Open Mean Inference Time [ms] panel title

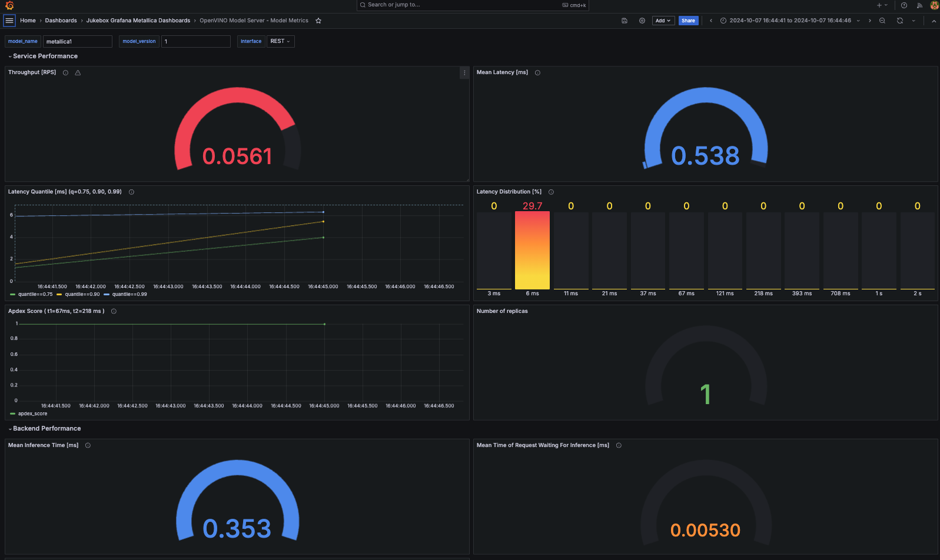(x=43, y=445)
